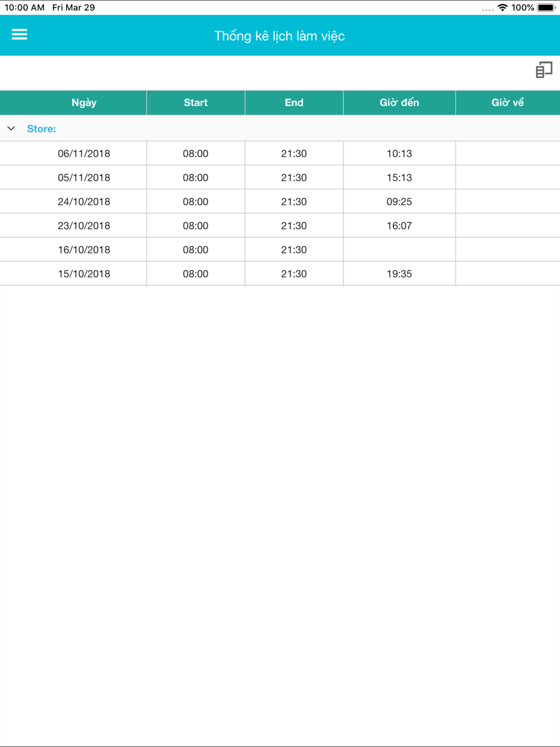Viewport: 560px width, 747px height.
Task: Collapse the Store group chevron
Action: coord(11,129)
